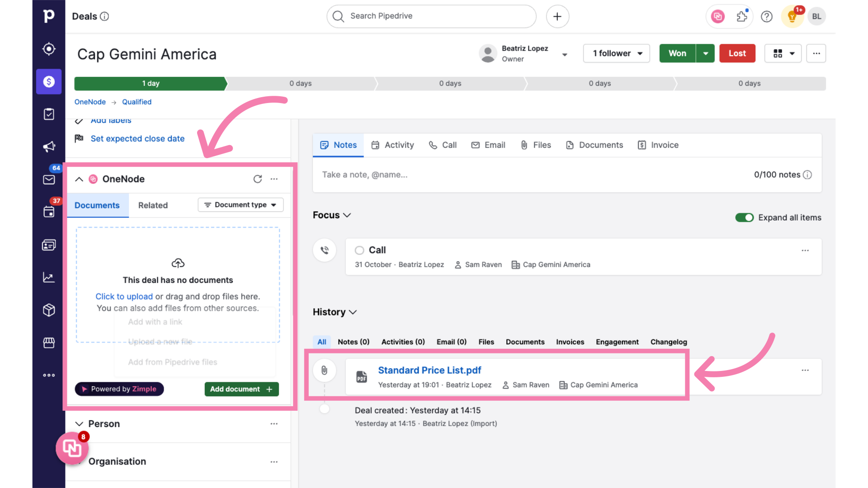The image size is (868, 488).
Task: Open Activities calendar icon with 37 badge
Action: (49, 212)
